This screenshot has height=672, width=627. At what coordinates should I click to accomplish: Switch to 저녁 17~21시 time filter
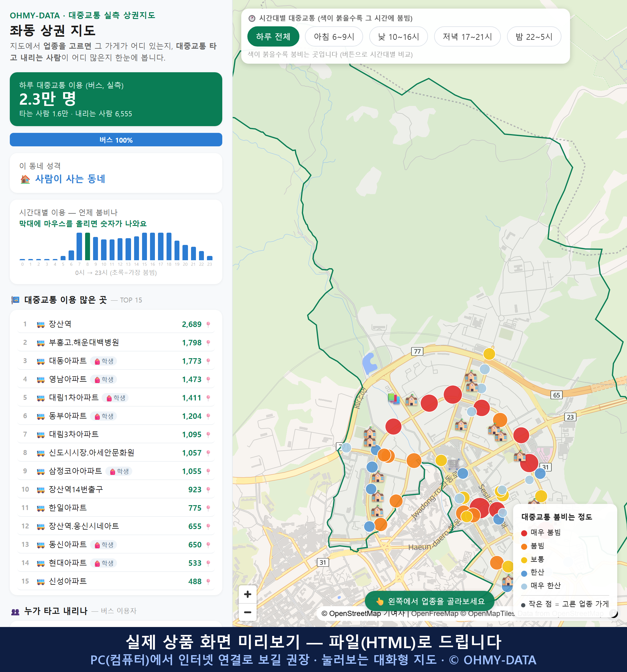[467, 36]
